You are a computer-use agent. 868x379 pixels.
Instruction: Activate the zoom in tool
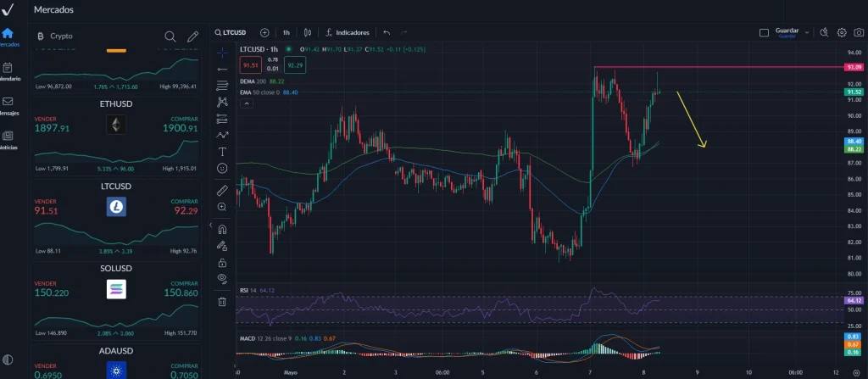(222, 207)
